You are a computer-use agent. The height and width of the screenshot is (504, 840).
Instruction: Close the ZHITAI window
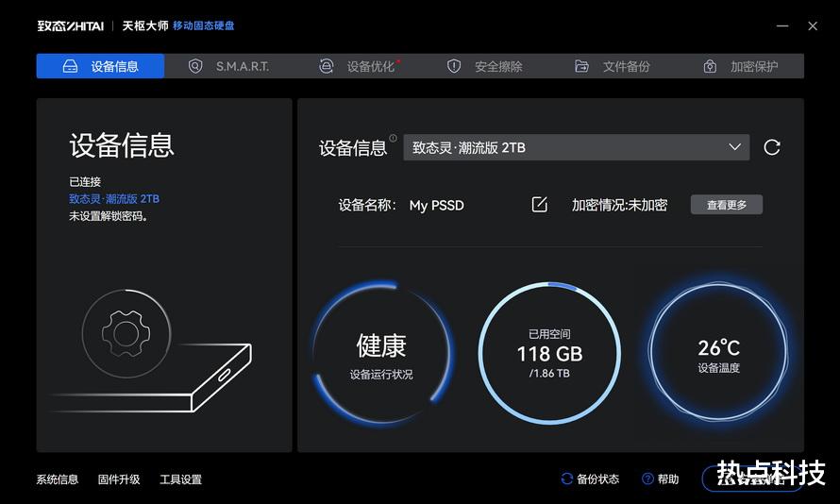pos(813,25)
